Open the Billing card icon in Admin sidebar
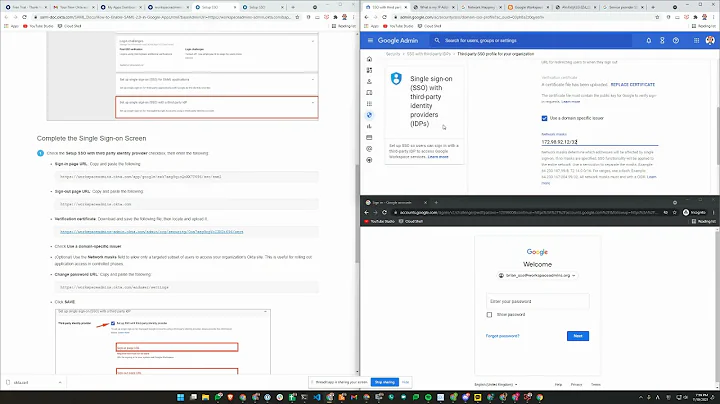This screenshot has height=404, width=720. pyautogui.click(x=369, y=137)
